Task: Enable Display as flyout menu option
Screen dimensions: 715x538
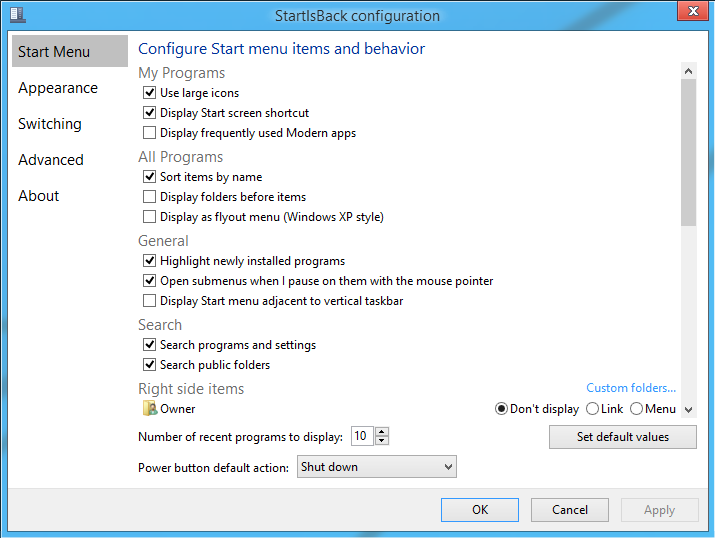Action: tap(149, 217)
